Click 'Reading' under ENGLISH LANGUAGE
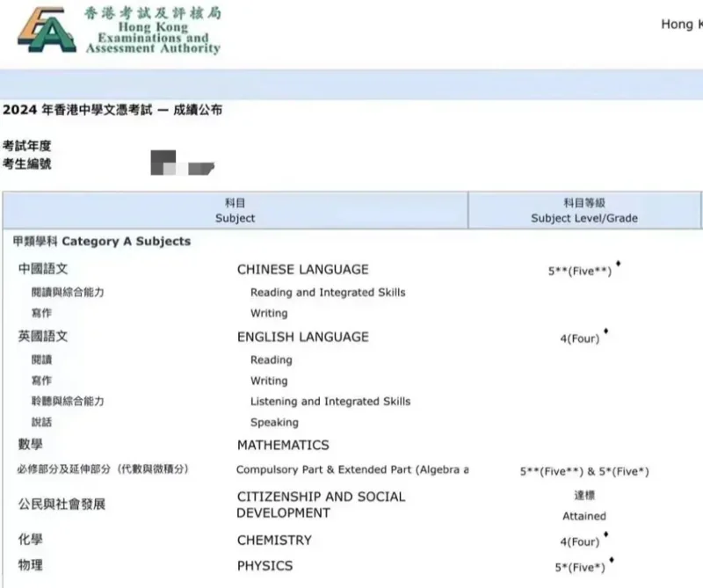 (272, 359)
